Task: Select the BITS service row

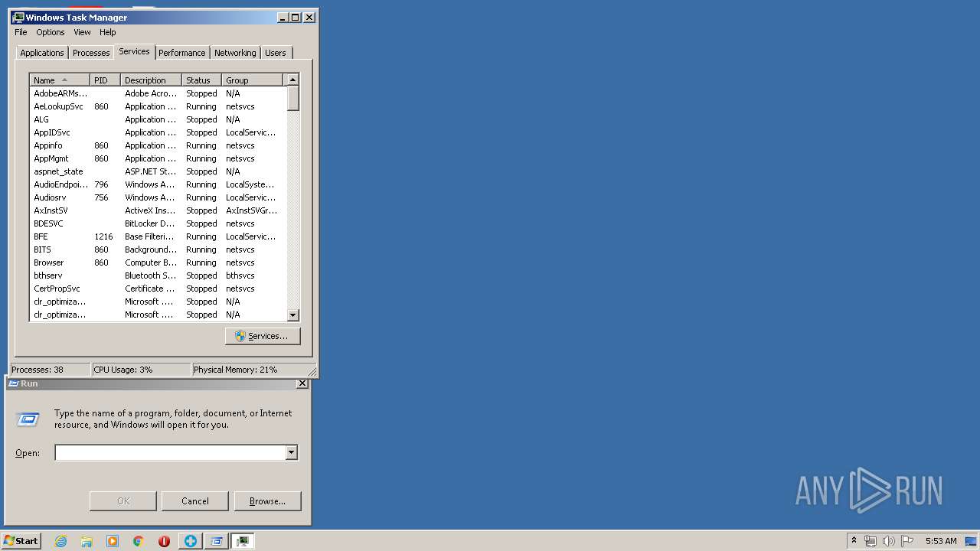Action: 158,249
